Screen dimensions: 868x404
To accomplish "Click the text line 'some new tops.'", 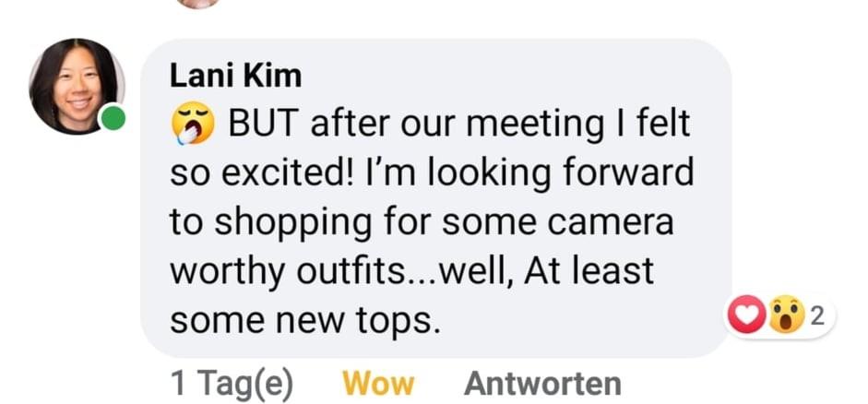I will (305, 322).
